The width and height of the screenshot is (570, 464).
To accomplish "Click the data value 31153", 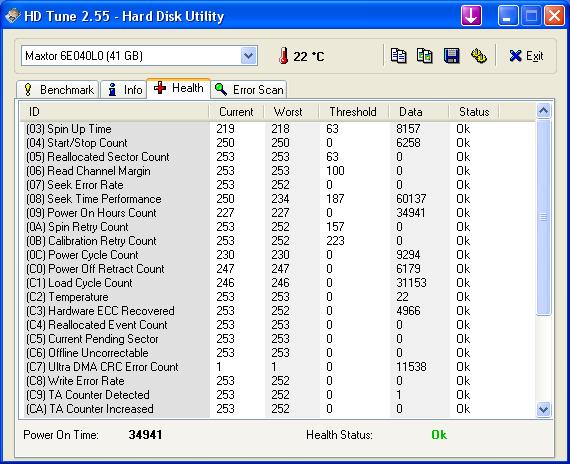I will pyautogui.click(x=411, y=283).
